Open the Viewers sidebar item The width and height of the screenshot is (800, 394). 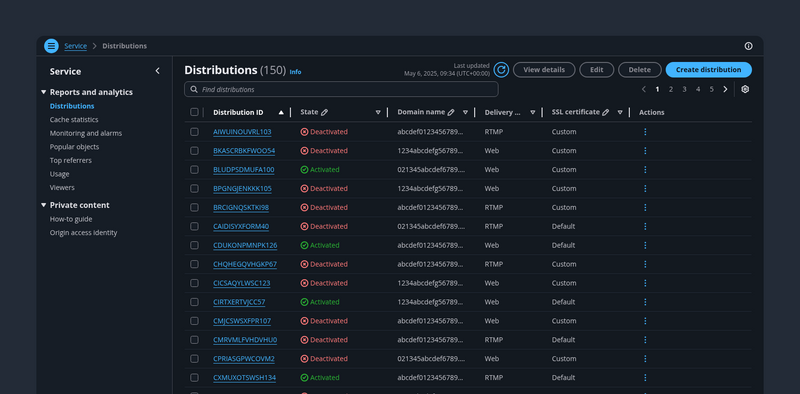coord(62,188)
